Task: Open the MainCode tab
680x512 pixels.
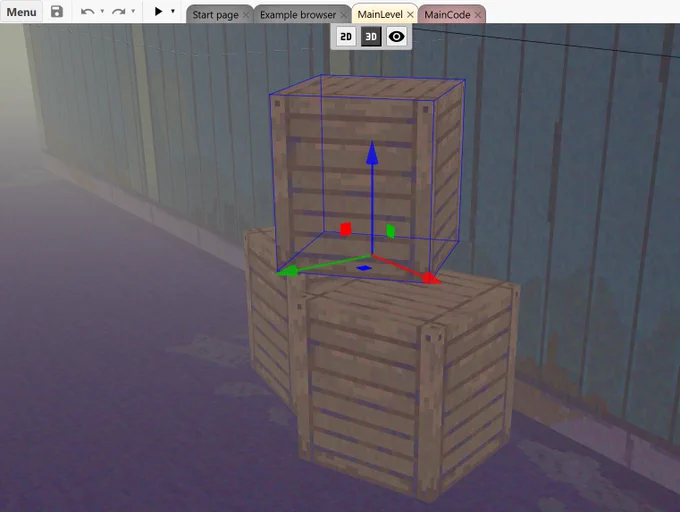Action: coord(447,15)
